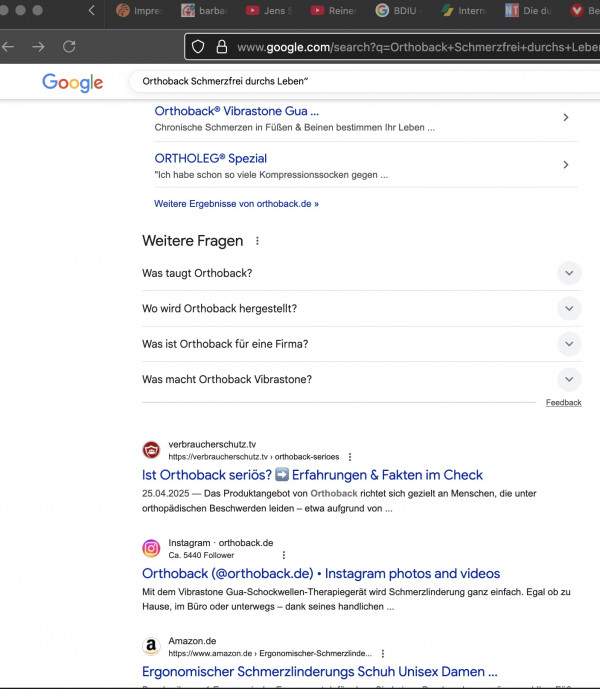Click the verbraucherschutz.tv site favicon
The width and height of the screenshot is (600, 689).
coord(151,450)
